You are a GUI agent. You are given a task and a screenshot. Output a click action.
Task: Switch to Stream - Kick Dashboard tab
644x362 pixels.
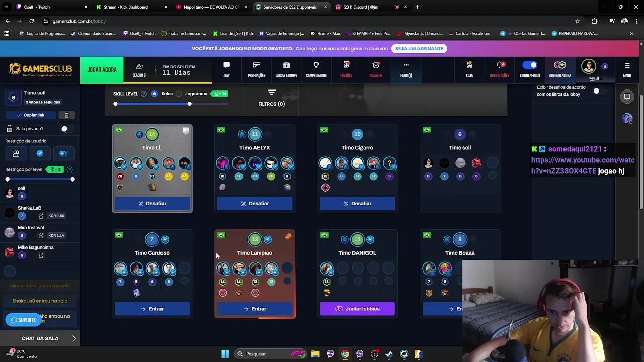[131, 7]
